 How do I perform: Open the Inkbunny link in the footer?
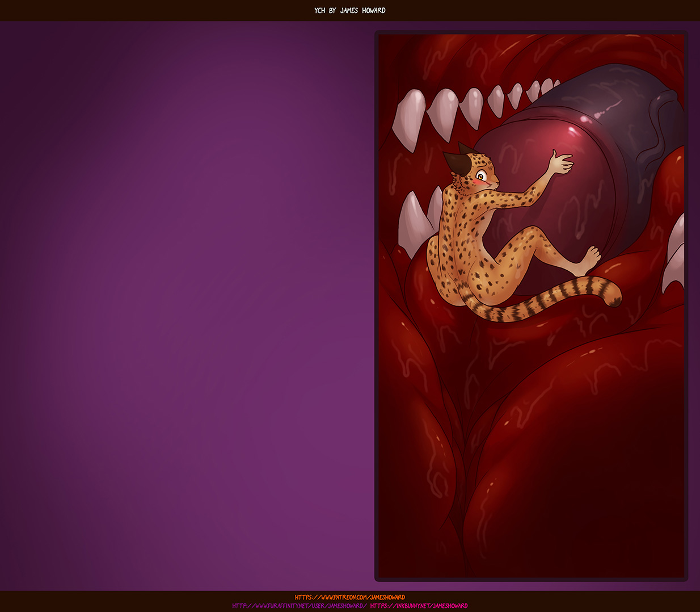(419, 606)
